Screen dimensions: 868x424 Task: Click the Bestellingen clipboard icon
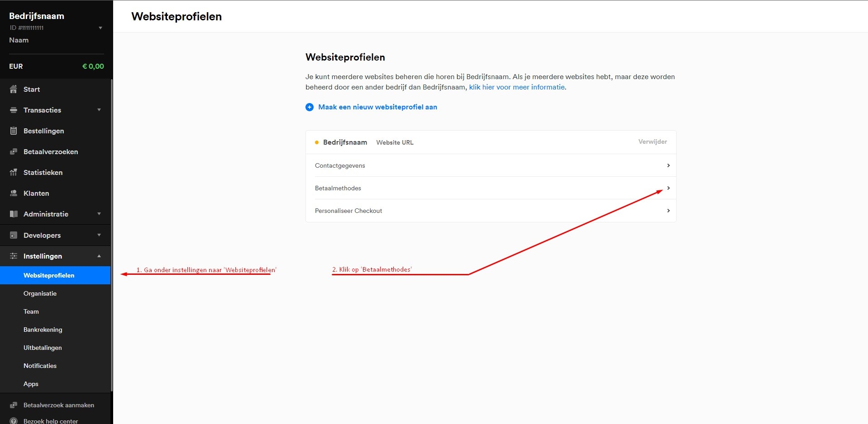pyautogui.click(x=14, y=131)
